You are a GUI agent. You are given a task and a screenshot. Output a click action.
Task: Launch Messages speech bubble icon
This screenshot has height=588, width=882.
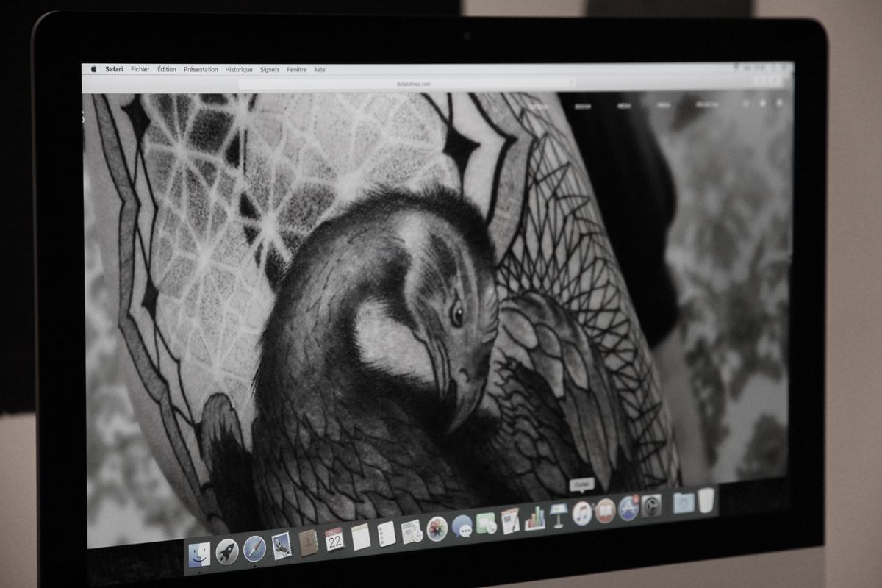tap(462, 526)
